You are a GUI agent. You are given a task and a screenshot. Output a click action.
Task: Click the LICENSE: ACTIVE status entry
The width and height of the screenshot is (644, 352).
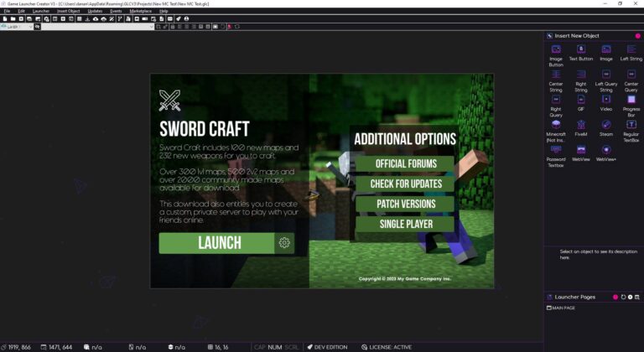(387, 347)
